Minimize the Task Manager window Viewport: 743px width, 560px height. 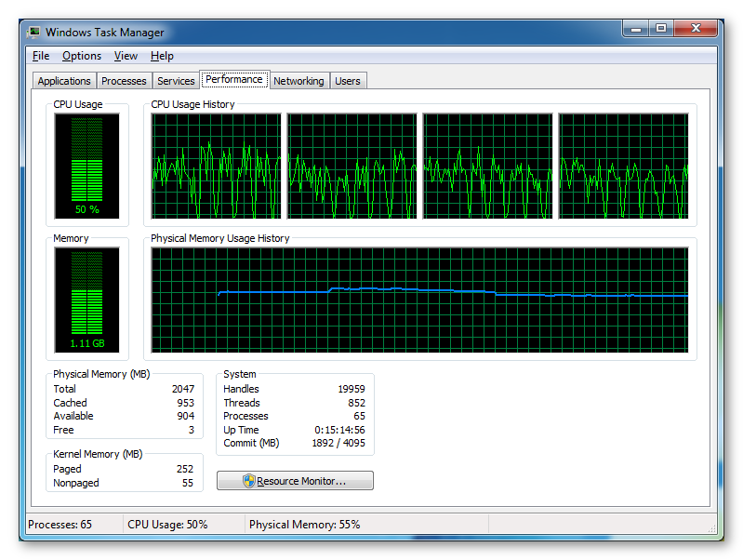(636, 29)
